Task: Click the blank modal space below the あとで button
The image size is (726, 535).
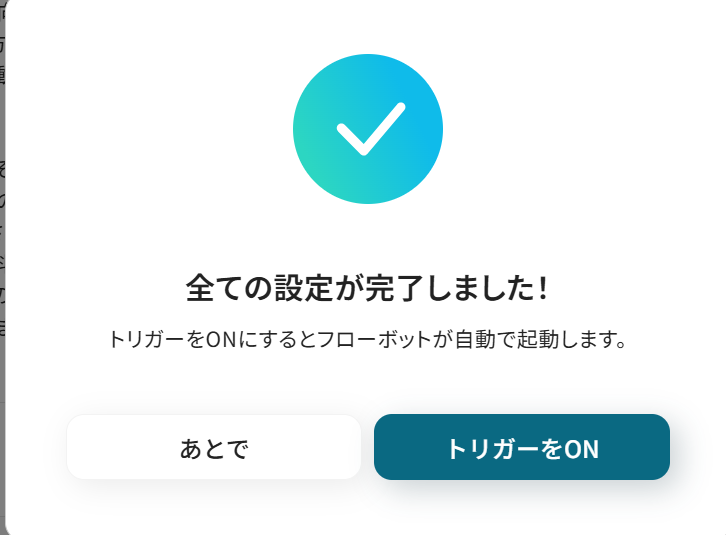Action: tap(214, 507)
